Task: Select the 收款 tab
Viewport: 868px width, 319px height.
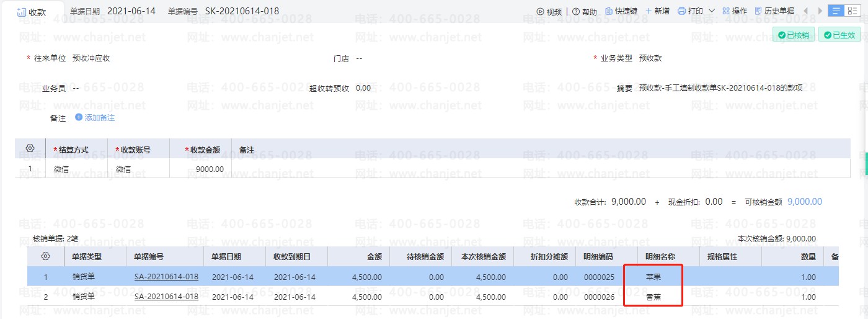Action: click(32, 12)
